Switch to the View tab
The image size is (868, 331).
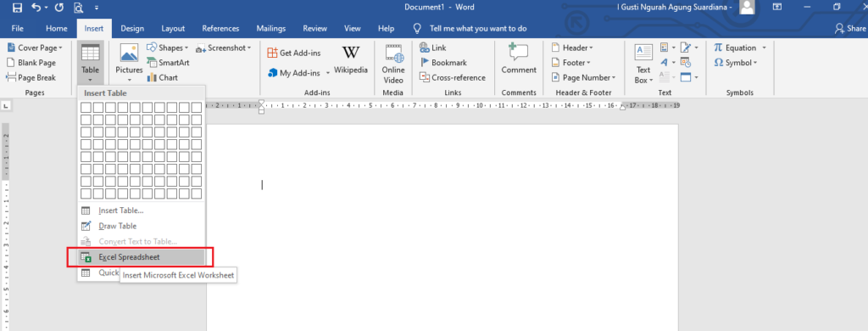click(353, 28)
